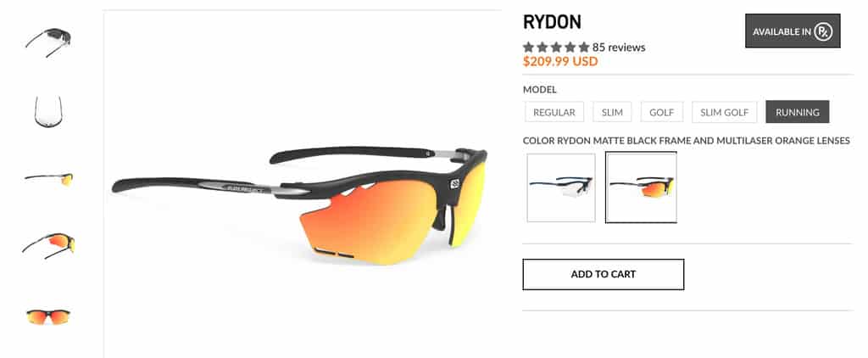View the top-down frame thumbnail
This screenshot has width=868, height=358.
(x=48, y=111)
